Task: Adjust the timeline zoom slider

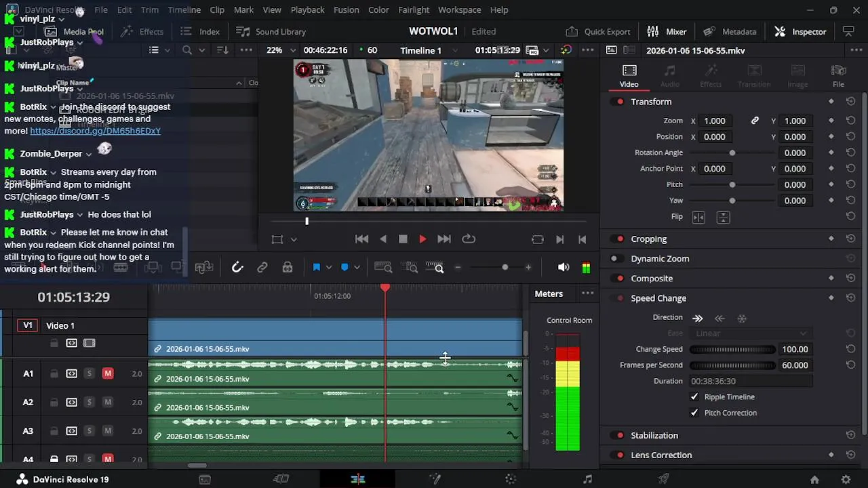Action: tap(505, 268)
